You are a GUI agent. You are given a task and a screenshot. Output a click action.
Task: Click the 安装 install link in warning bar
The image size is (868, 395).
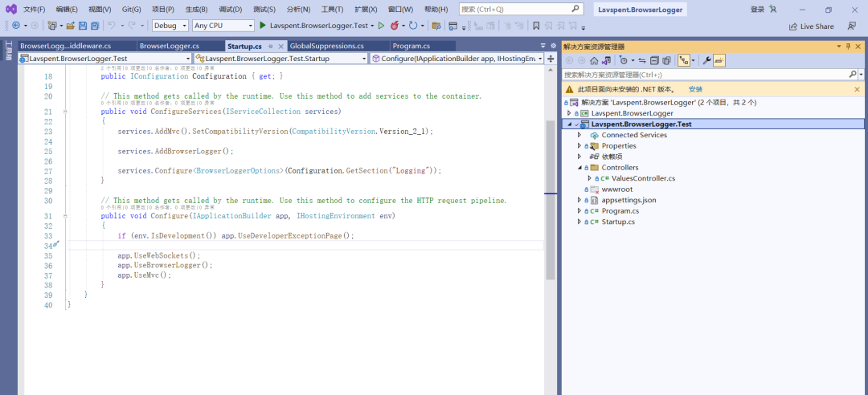point(695,89)
